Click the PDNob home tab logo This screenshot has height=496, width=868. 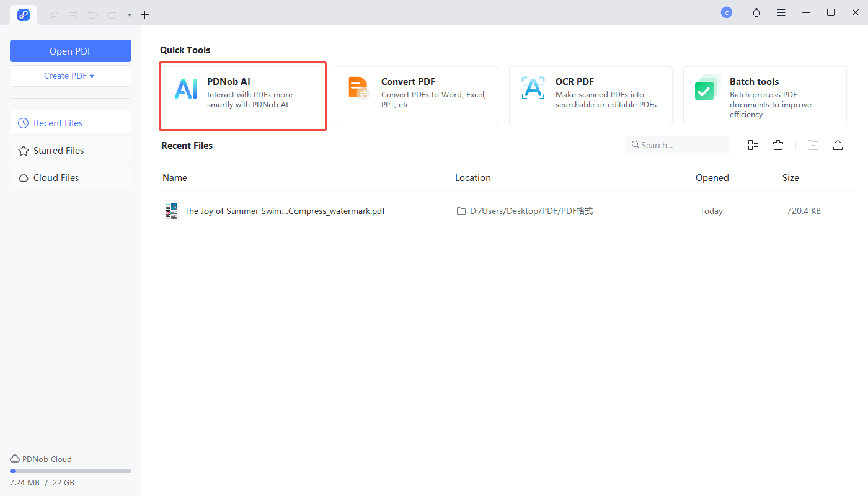(24, 14)
